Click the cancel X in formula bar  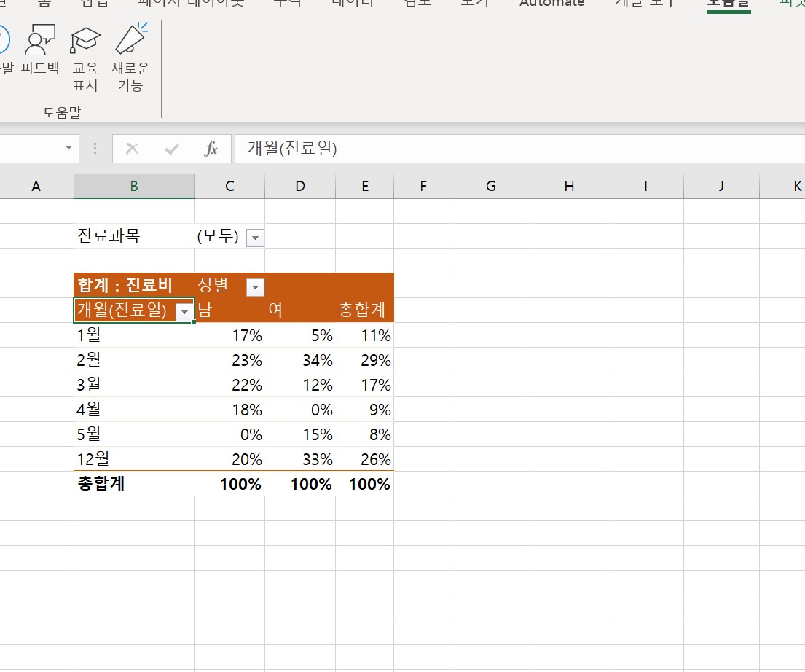[x=132, y=149]
